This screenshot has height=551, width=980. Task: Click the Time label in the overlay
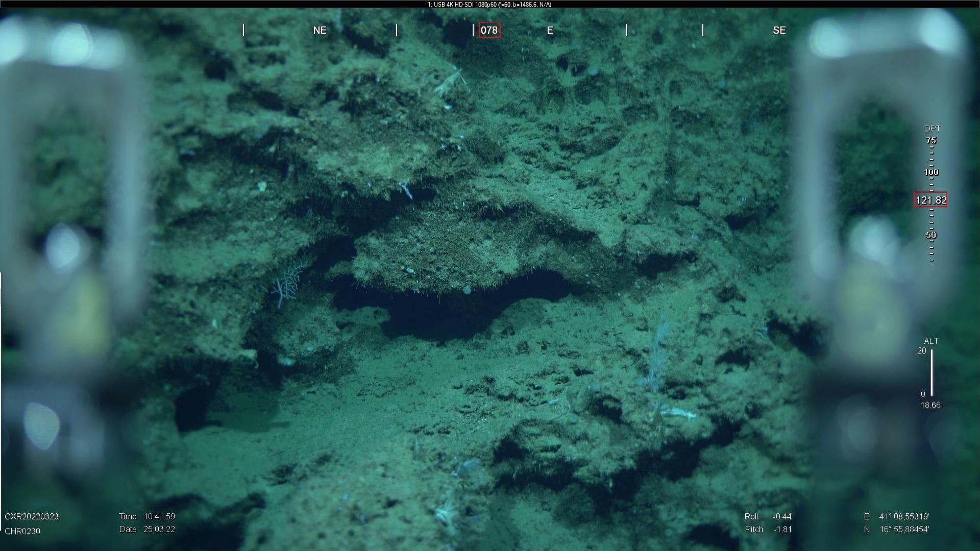point(128,516)
